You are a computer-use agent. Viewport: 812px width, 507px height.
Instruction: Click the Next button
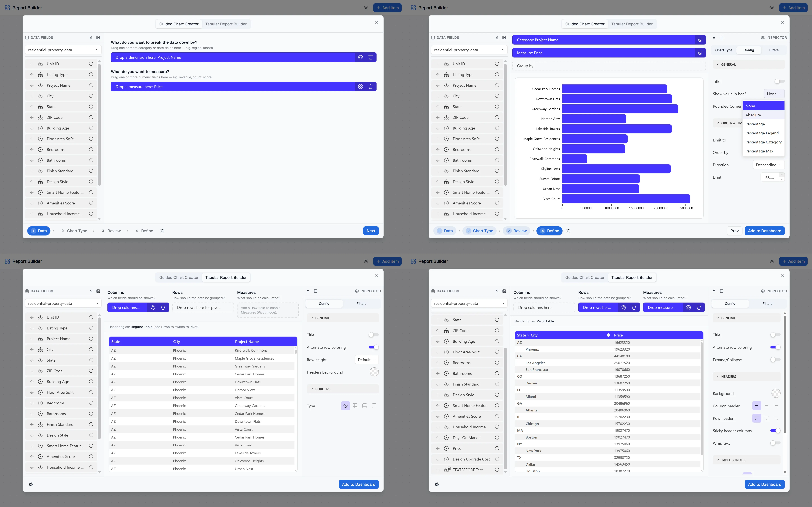370,231
